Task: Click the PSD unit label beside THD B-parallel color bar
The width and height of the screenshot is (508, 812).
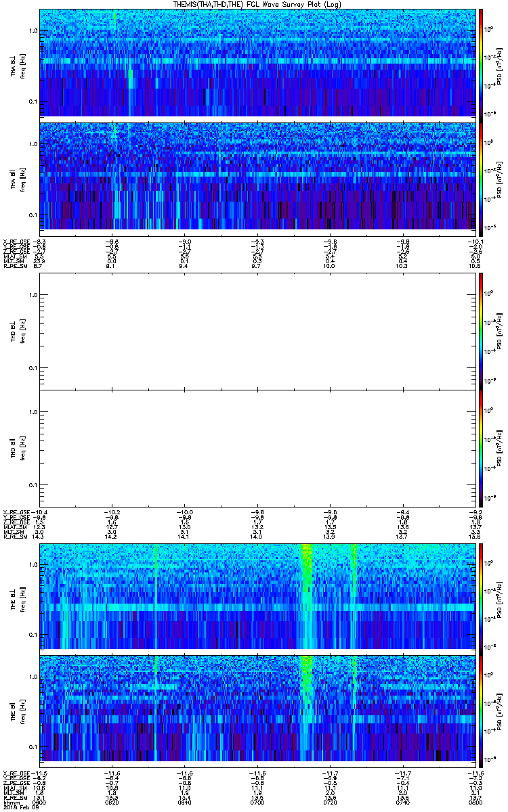Action: (499, 449)
